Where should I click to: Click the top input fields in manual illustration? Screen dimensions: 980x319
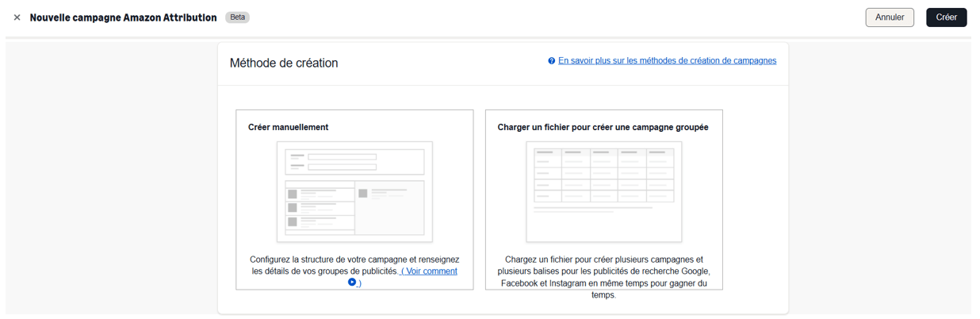(354, 162)
